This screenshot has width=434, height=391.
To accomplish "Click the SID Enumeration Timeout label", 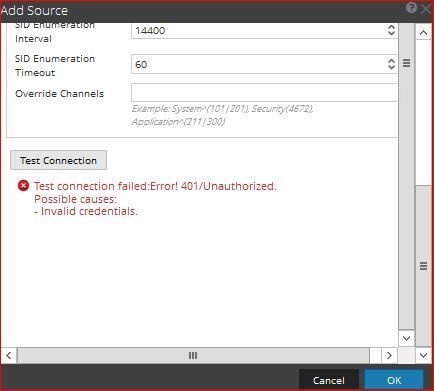I will [x=55, y=66].
